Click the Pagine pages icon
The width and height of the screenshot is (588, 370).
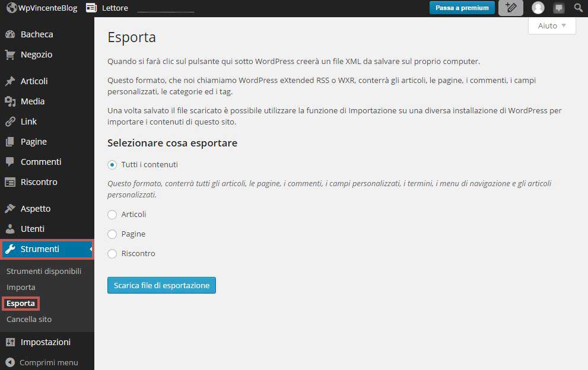[x=10, y=142]
